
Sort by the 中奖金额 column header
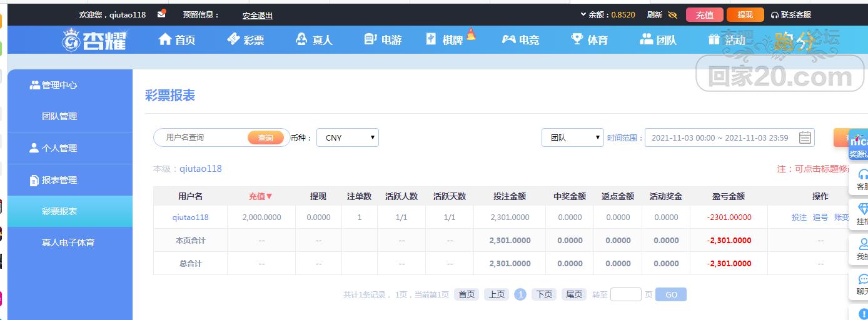click(x=570, y=196)
